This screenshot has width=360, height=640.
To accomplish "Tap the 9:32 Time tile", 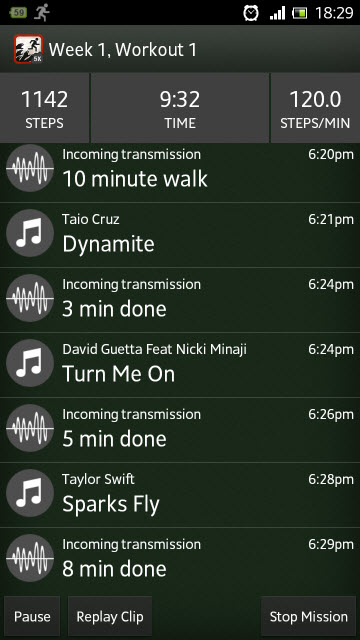I will [180, 108].
